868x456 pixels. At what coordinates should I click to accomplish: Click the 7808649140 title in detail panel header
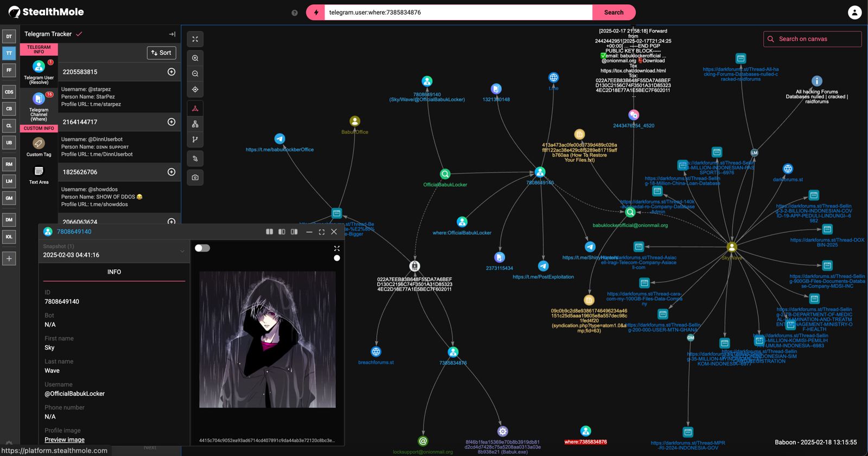tap(74, 232)
